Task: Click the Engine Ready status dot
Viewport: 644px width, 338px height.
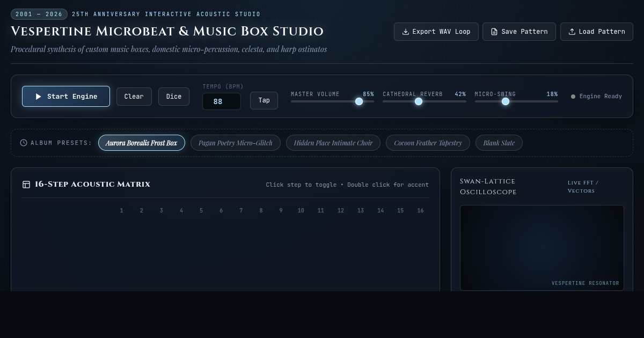Action: tap(573, 97)
